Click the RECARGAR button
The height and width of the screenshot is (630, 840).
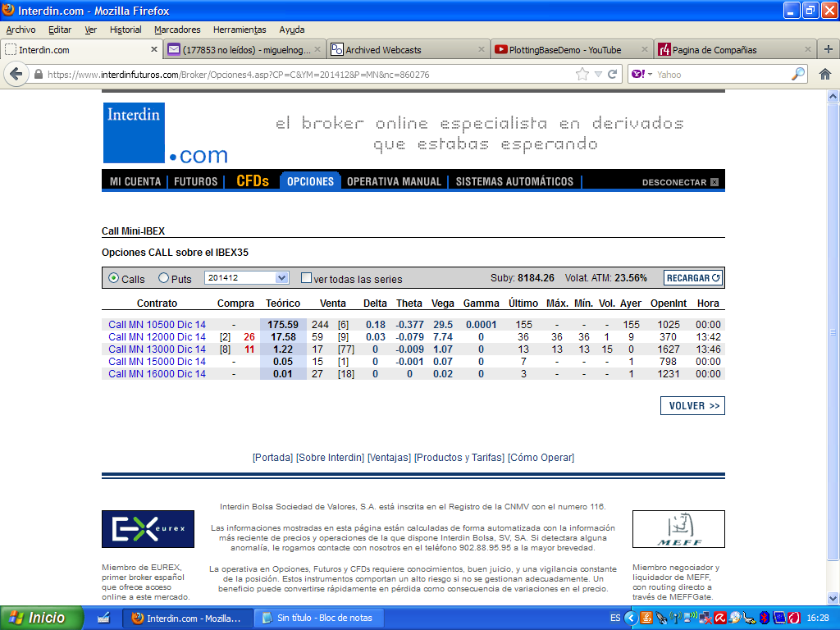point(693,278)
